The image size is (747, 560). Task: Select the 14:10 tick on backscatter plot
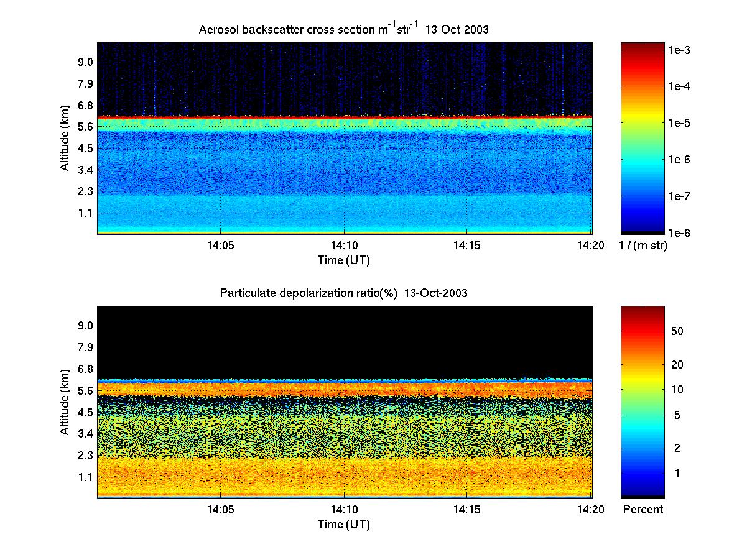coord(343,246)
